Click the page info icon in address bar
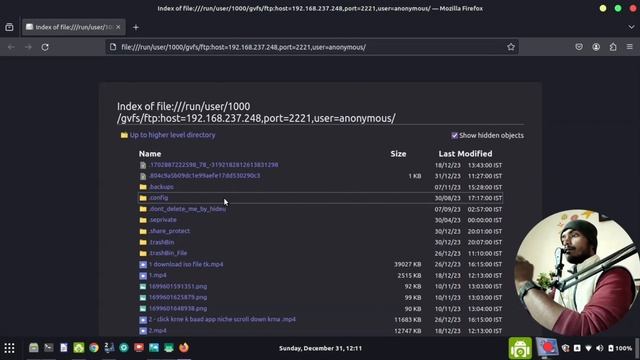 pos(113,47)
